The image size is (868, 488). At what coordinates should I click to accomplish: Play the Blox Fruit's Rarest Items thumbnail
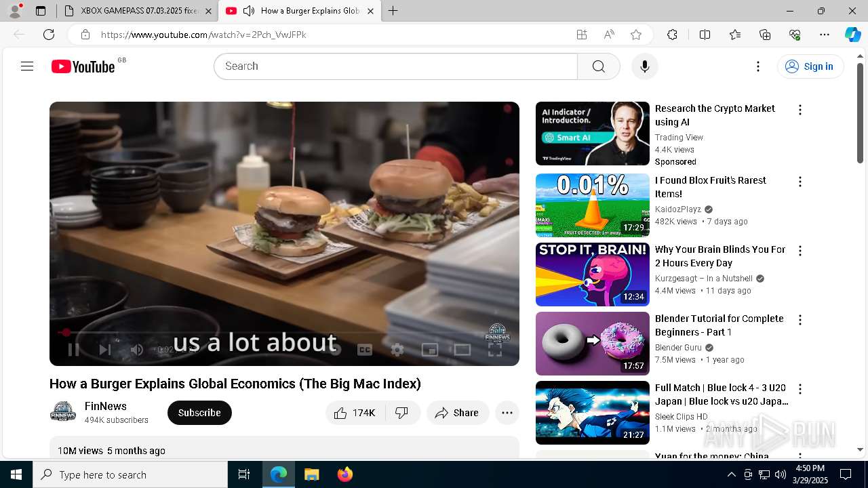pos(593,205)
